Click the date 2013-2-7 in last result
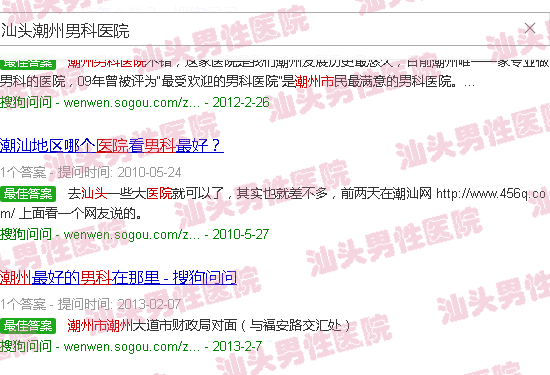The width and height of the screenshot is (550, 375). pyautogui.click(x=237, y=346)
